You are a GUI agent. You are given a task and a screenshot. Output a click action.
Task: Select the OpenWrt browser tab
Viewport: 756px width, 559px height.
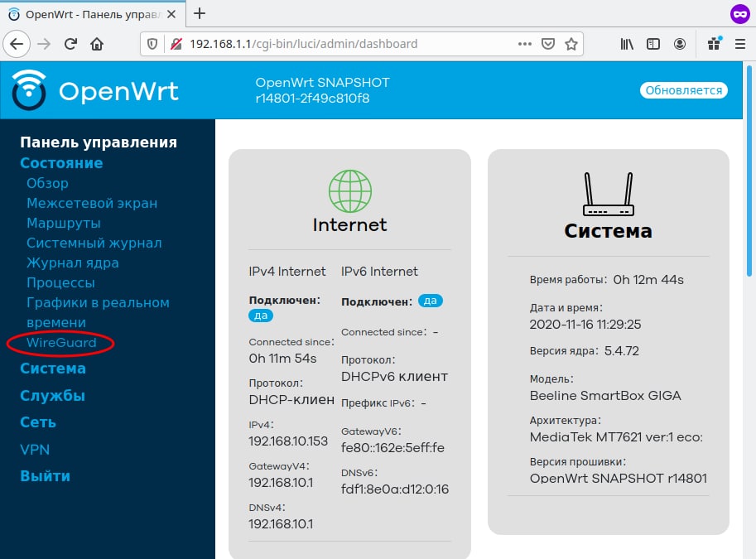(x=92, y=14)
